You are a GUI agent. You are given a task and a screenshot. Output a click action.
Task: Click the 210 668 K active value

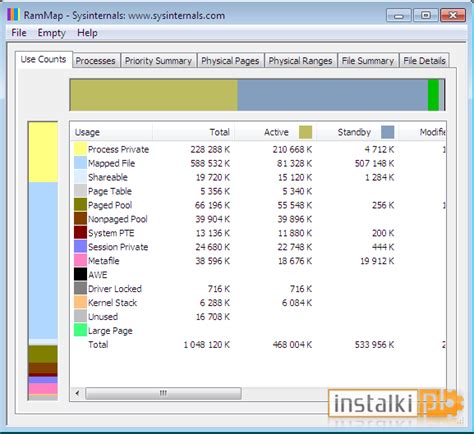292,149
